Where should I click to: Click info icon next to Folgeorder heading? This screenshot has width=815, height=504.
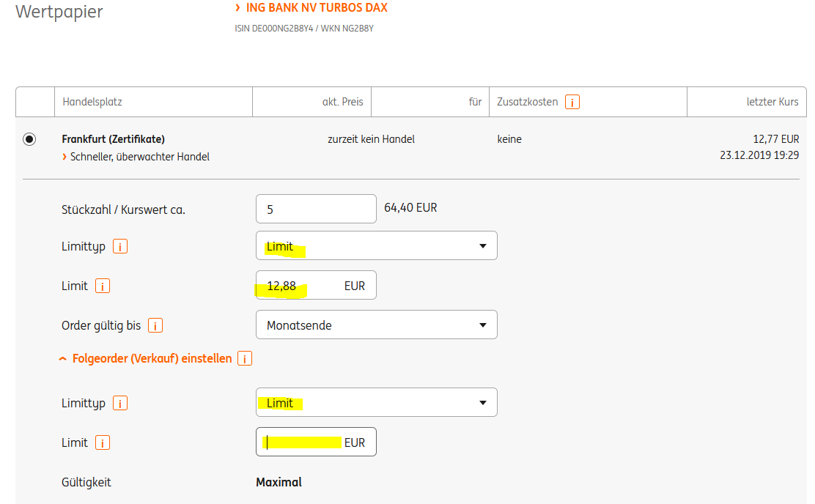click(x=246, y=359)
